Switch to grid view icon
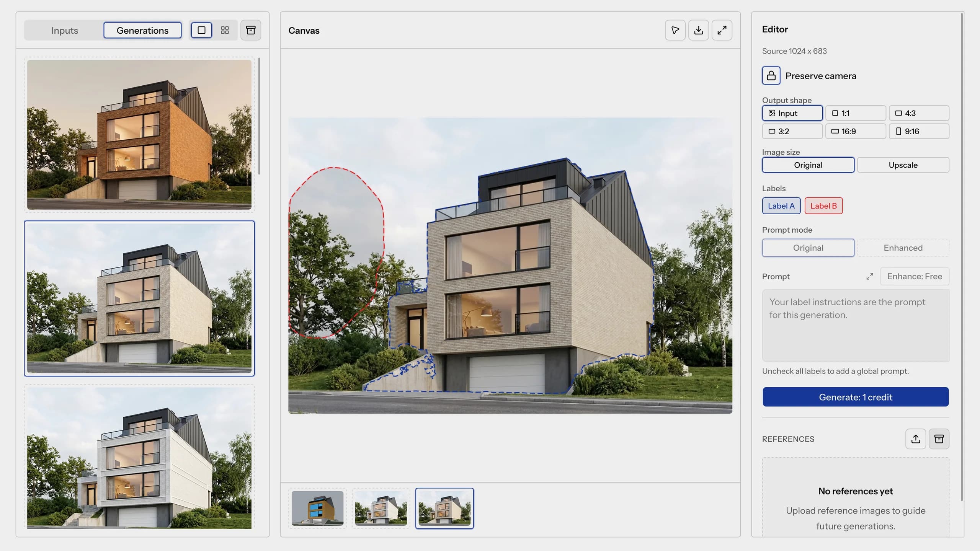Image resolution: width=980 pixels, height=551 pixels. click(x=225, y=30)
